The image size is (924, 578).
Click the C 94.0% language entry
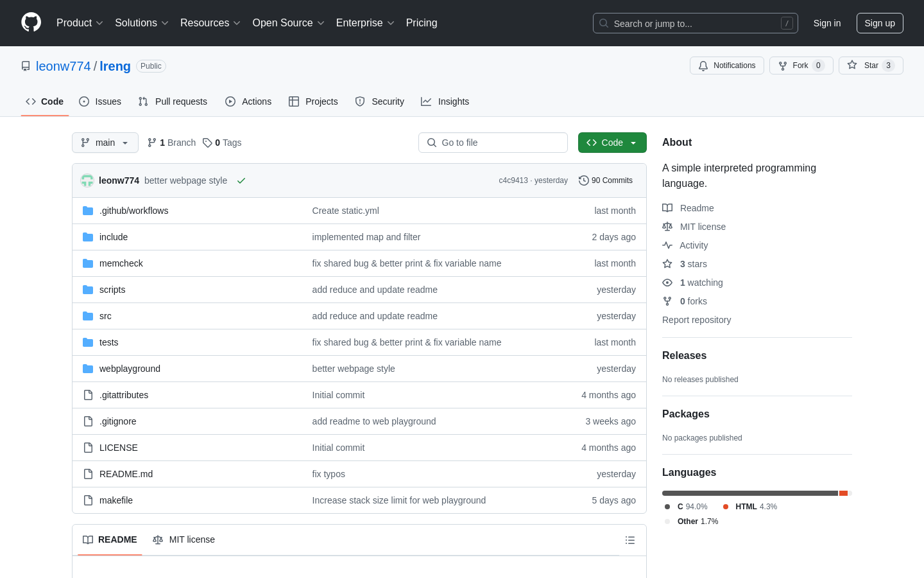(686, 507)
